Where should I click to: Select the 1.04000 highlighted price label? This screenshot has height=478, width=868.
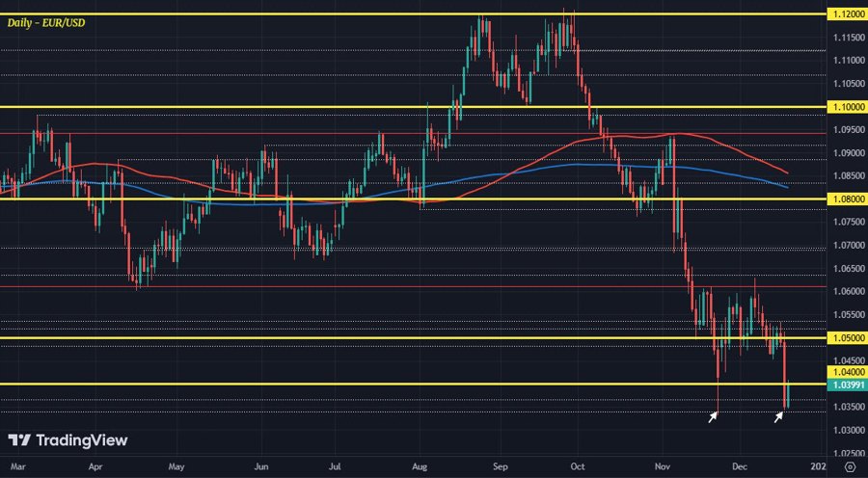click(x=847, y=372)
